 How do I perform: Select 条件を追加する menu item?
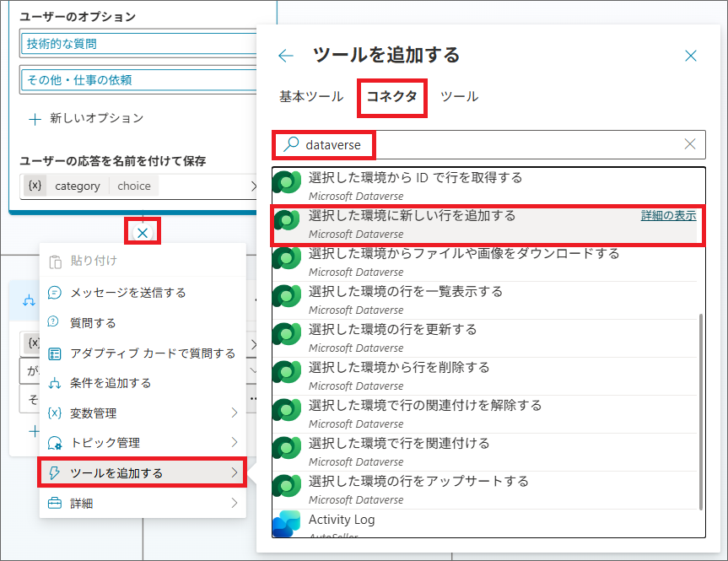pyautogui.click(x=143, y=383)
